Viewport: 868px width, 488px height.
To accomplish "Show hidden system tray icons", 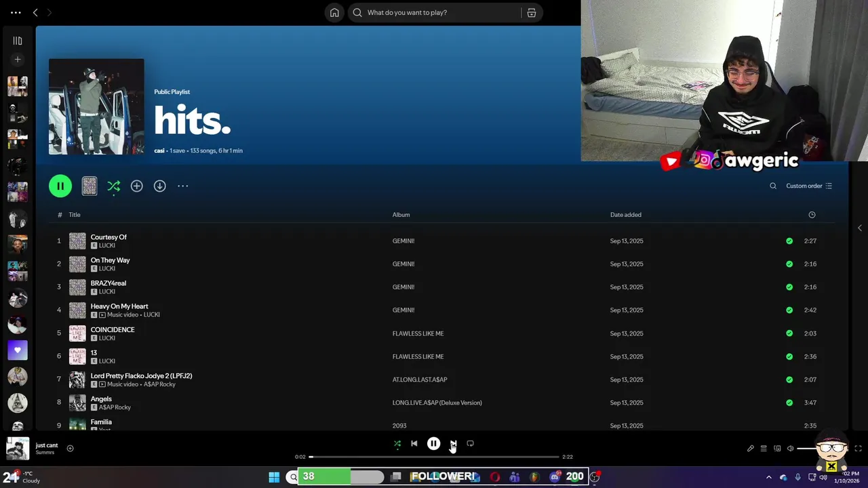I will click(x=768, y=477).
